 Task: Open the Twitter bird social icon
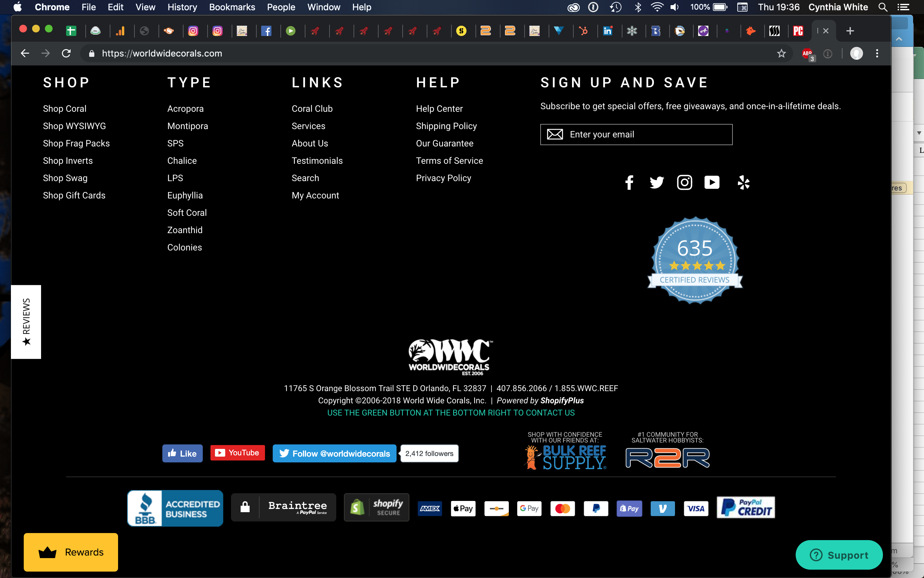(x=657, y=182)
